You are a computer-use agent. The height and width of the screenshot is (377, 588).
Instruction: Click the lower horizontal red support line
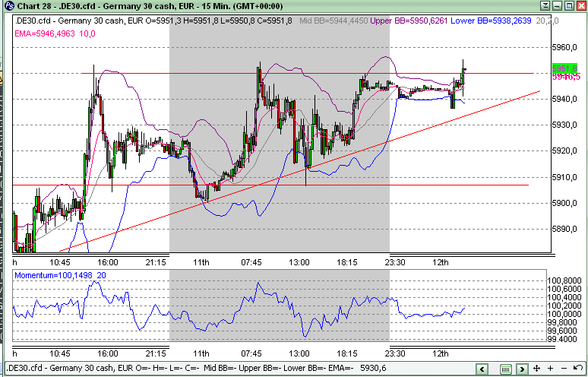[x=270, y=185]
